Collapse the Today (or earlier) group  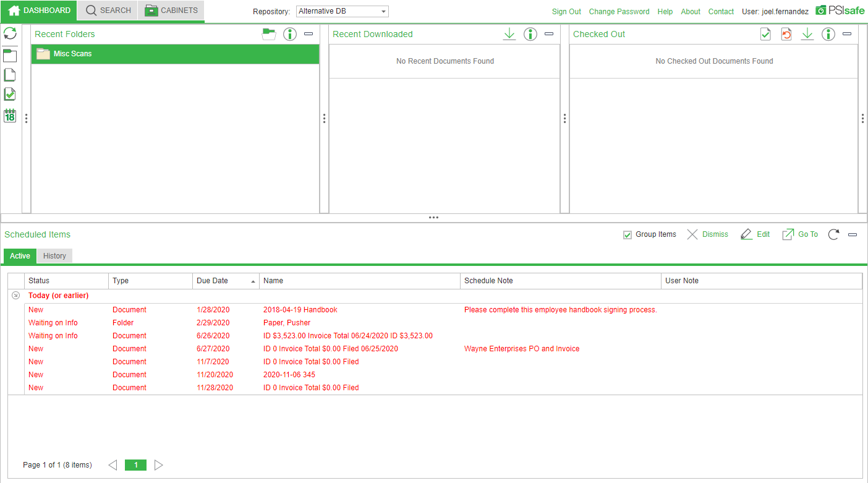point(15,296)
